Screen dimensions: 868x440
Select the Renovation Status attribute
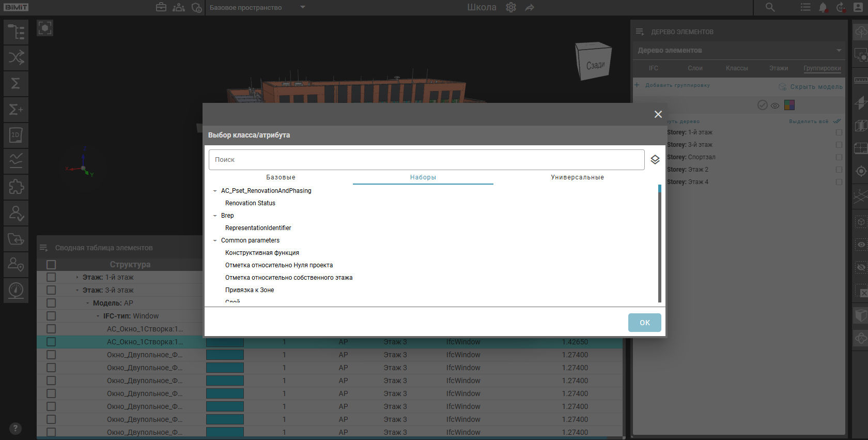click(x=250, y=203)
